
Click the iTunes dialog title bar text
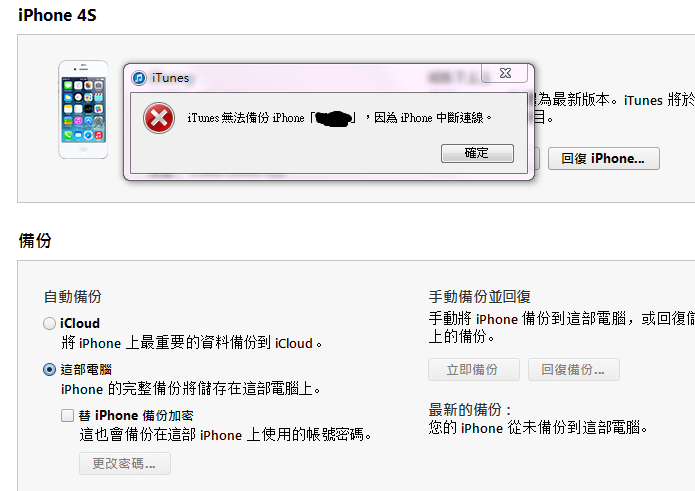click(171, 78)
